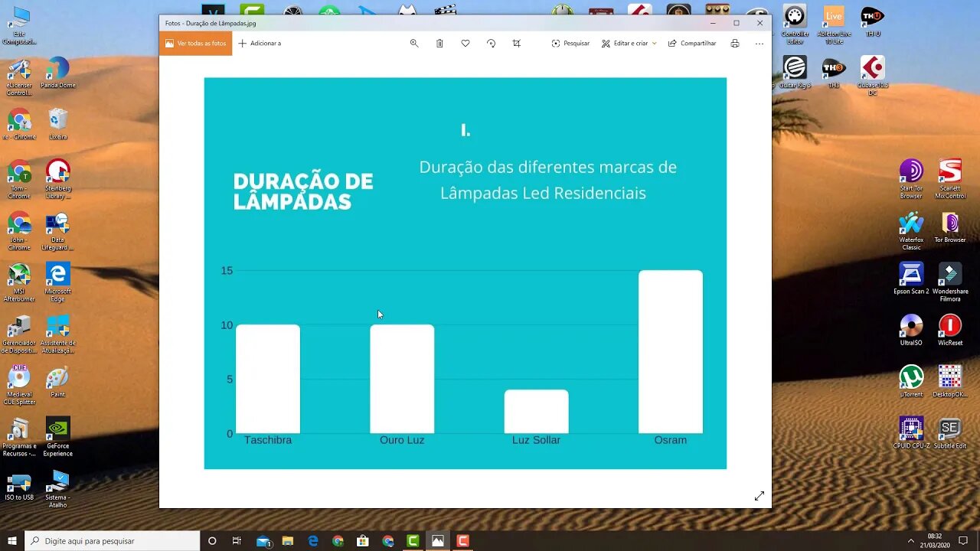Image resolution: width=980 pixels, height=551 pixels.
Task: Click Ver todas as fotos button
Action: [196, 44]
